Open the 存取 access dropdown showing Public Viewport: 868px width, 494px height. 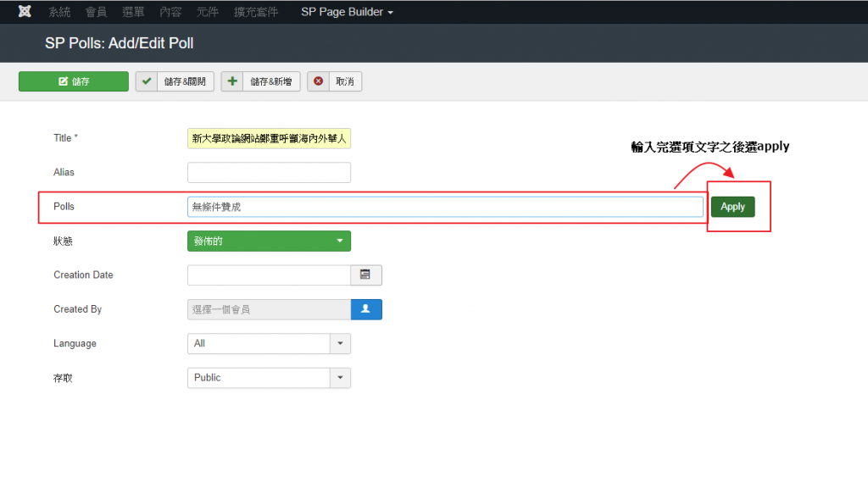point(269,378)
